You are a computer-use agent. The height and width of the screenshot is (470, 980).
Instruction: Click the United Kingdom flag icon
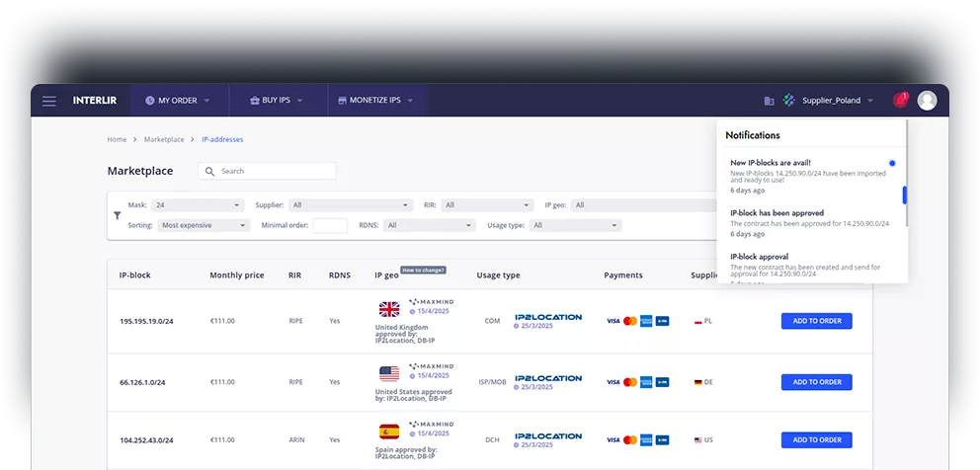[x=389, y=309]
